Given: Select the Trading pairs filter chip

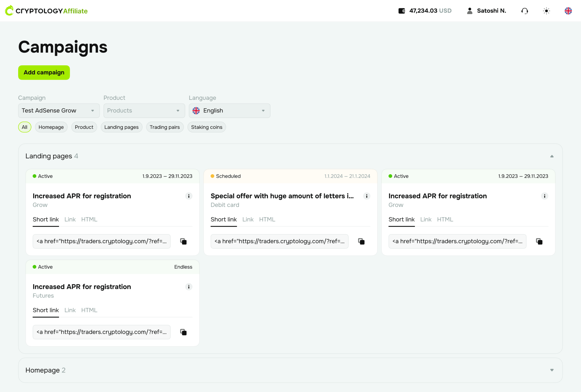Looking at the screenshot, I should 165,127.
